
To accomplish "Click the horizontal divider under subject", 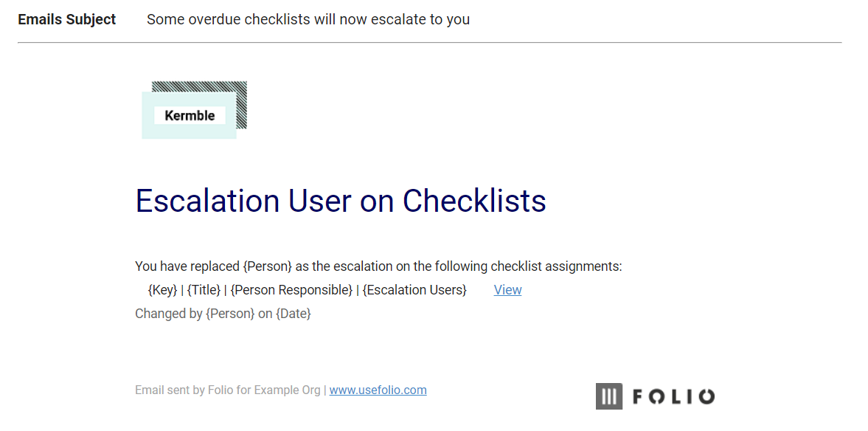I will point(429,42).
